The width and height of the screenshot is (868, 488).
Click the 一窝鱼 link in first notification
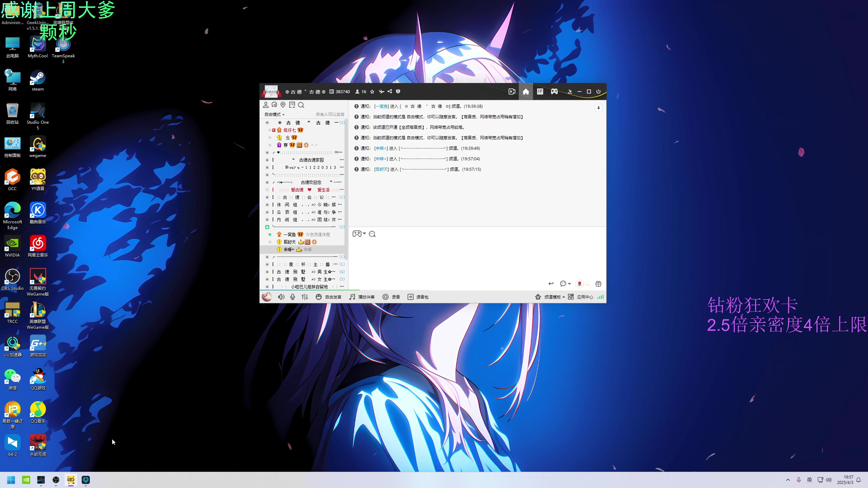(381, 106)
